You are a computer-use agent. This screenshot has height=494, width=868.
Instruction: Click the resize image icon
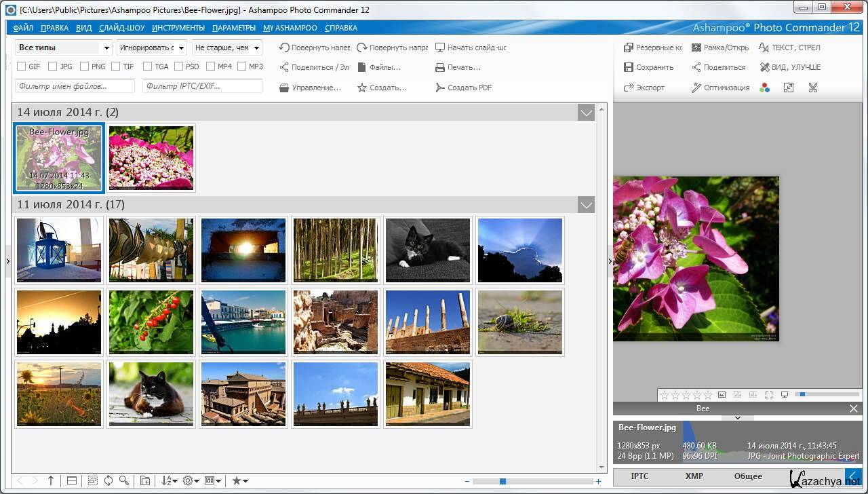point(789,88)
